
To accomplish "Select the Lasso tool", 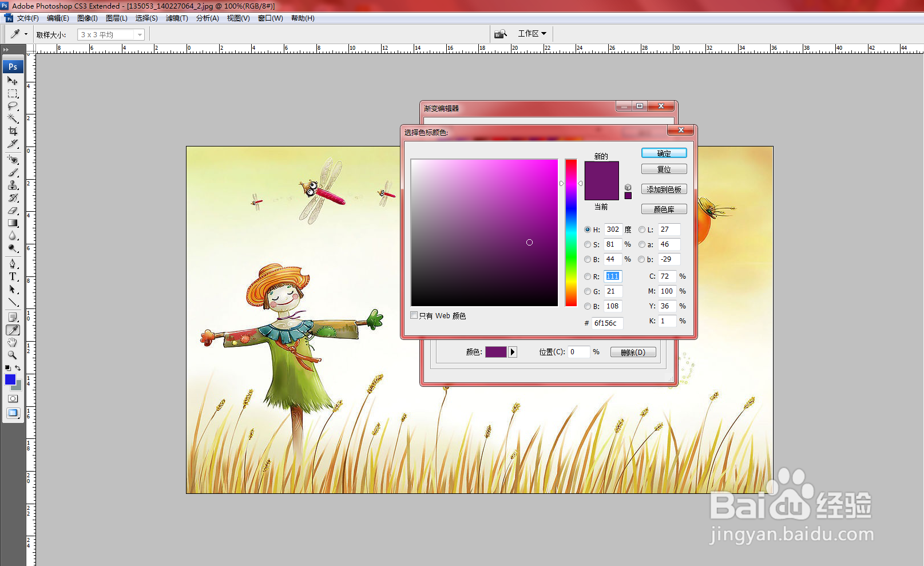I will coord(13,106).
